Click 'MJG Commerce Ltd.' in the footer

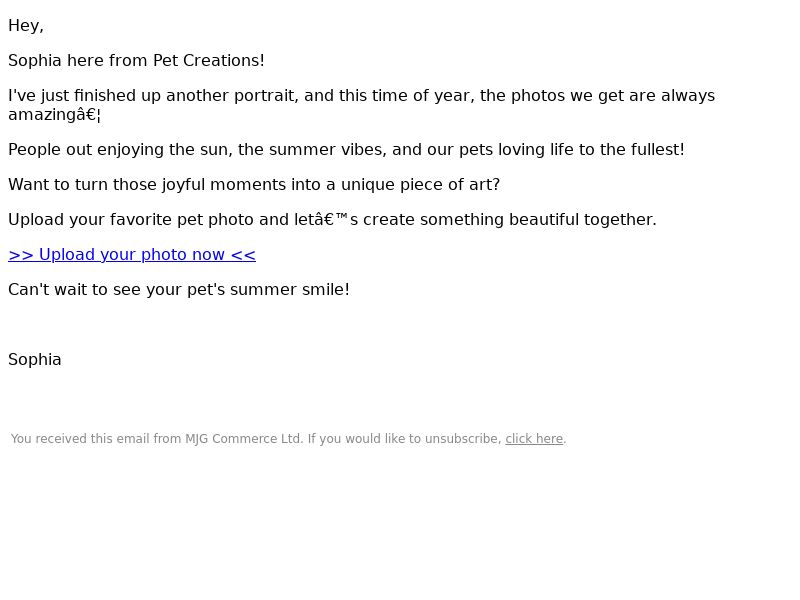(x=244, y=439)
